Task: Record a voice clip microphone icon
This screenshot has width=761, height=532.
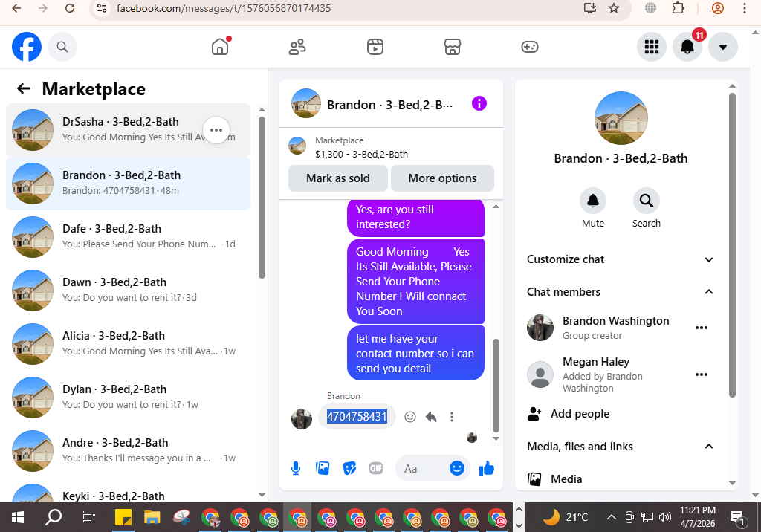Action: tap(296, 468)
